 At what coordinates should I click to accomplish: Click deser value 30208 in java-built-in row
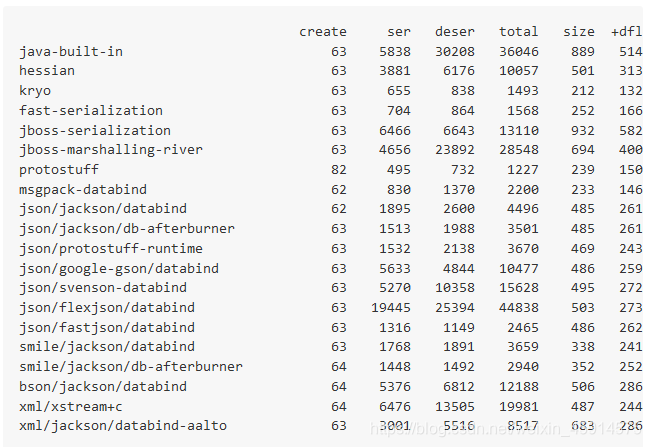455,52
